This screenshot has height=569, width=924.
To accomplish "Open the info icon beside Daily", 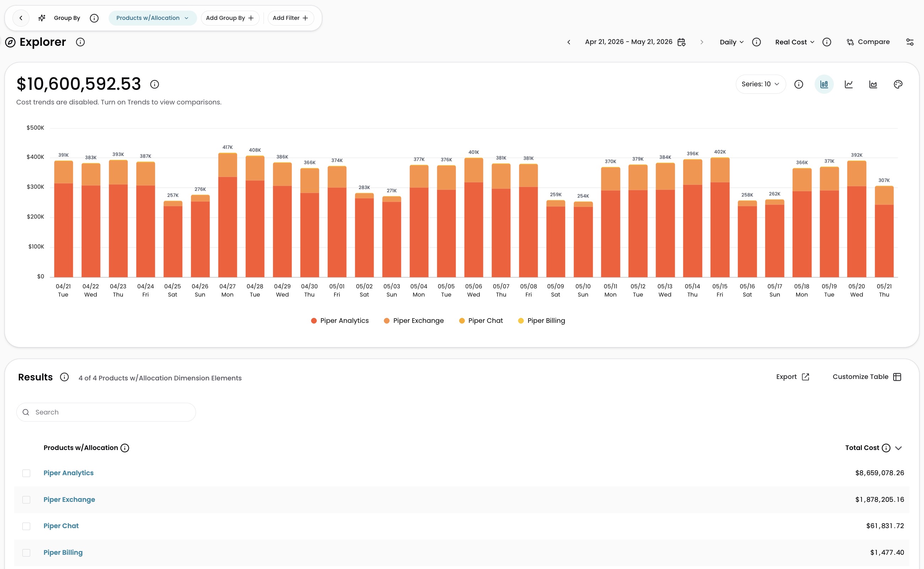I will (x=756, y=42).
